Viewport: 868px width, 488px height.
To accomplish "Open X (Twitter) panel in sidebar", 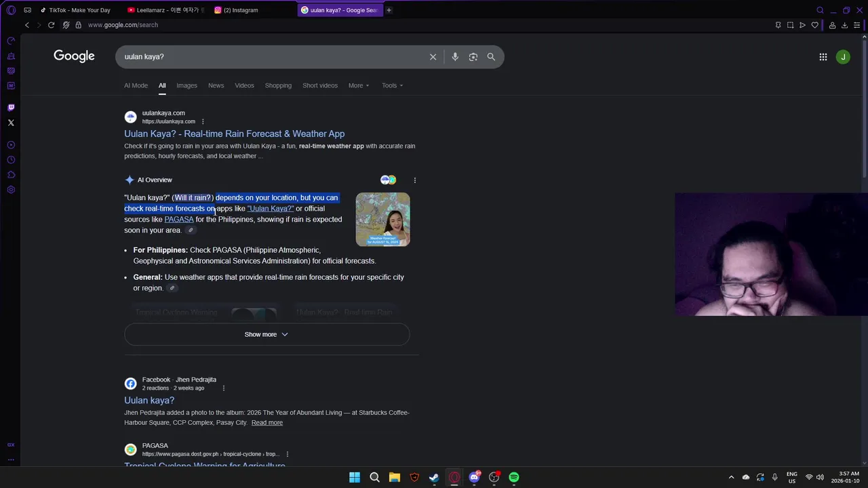I will pyautogui.click(x=11, y=123).
